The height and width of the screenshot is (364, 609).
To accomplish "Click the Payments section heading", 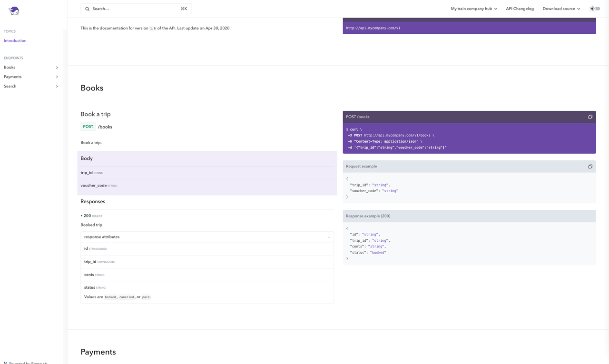I will (x=98, y=352).
